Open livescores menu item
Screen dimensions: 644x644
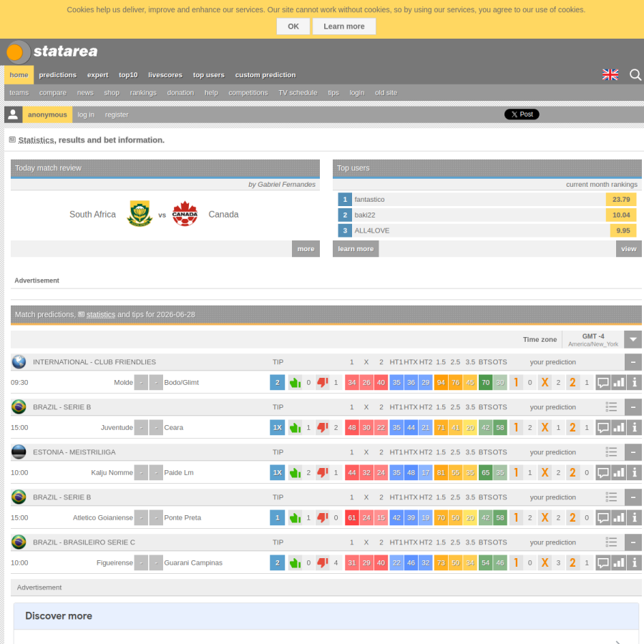tap(165, 75)
